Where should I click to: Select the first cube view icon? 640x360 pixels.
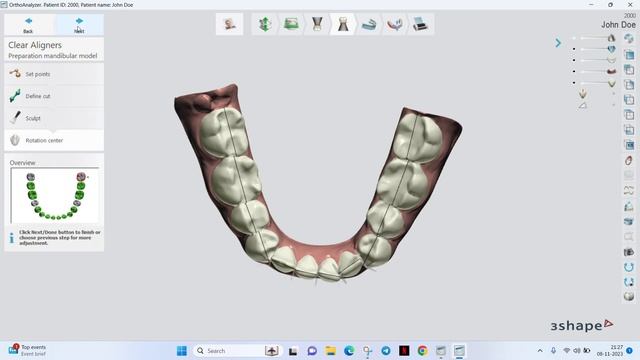click(x=629, y=54)
